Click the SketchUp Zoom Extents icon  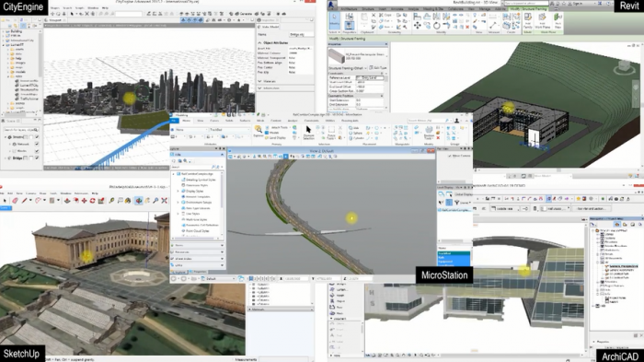click(165, 200)
